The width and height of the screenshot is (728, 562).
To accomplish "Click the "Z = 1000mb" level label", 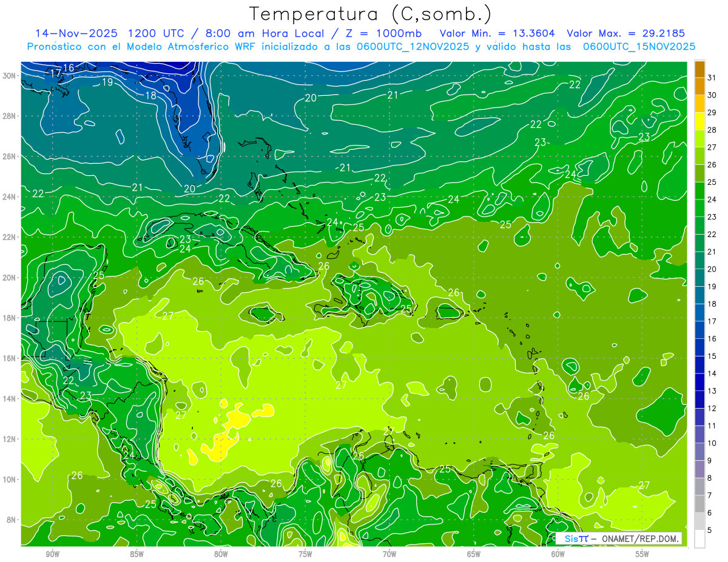I will tap(384, 33).
